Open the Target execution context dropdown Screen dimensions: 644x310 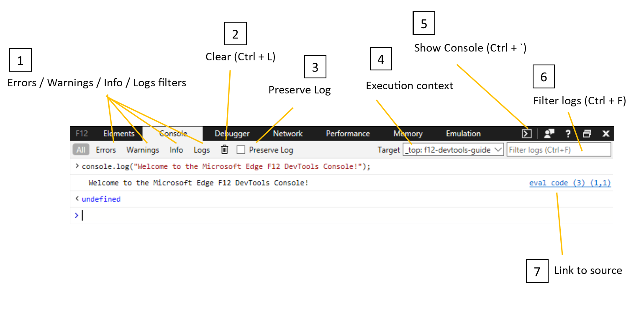(453, 149)
